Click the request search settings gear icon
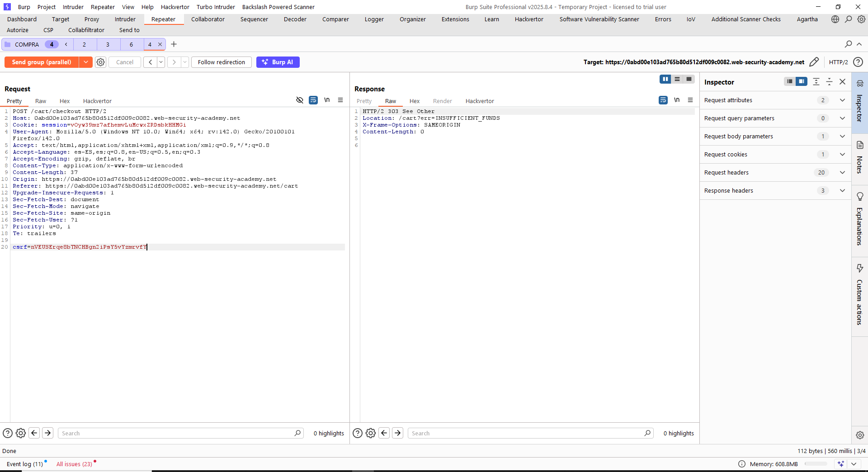Image resolution: width=868 pixels, height=472 pixels. [21, 433]
